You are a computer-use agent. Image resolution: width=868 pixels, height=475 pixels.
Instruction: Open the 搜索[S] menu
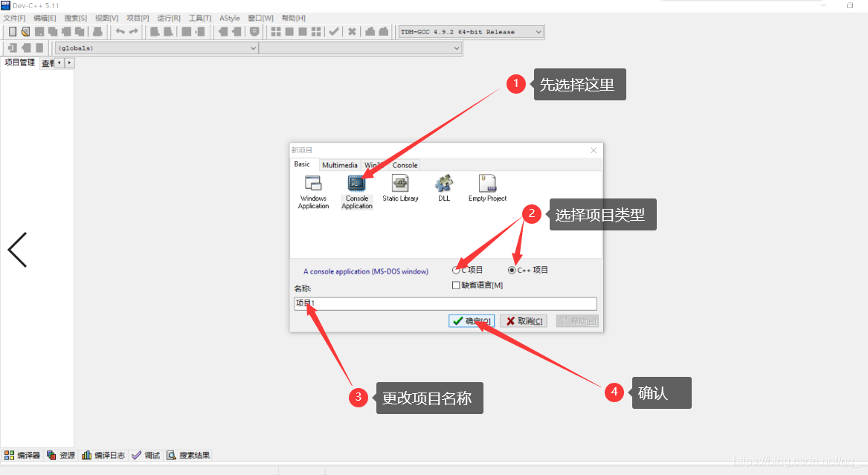[75, 18]
